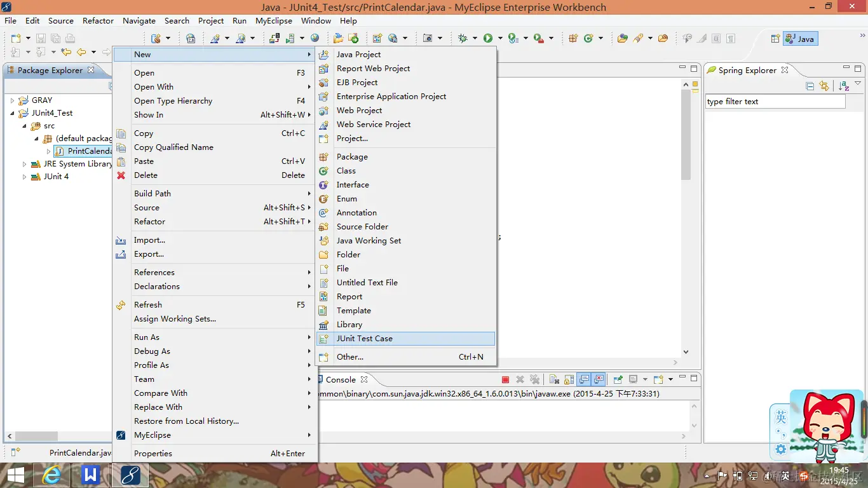The width and height of the screenshot is (868, 488).
Task: Choose Class from the New submenu
Action: tap(405, 171)
